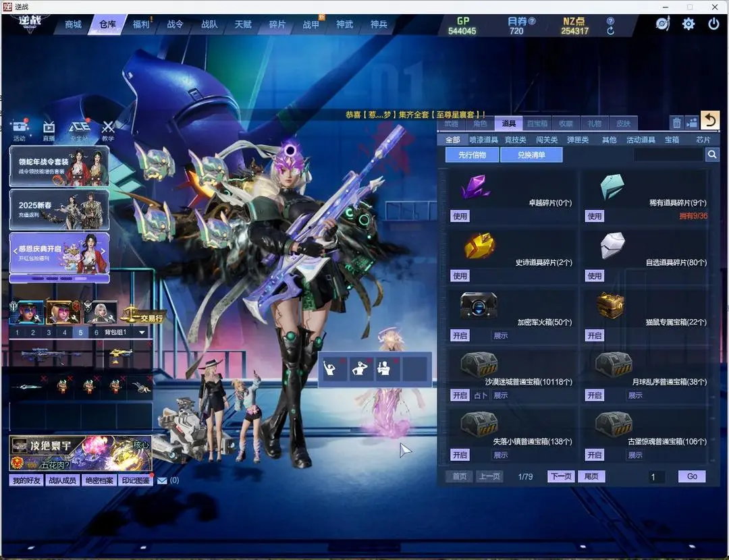The width and height of the screenshot is (729, 560).
Task: Click the refresh currency icon
Action: [x=610, y=30]
